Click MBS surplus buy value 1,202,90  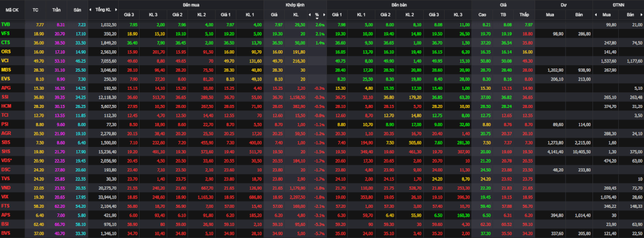click(555, 70)
